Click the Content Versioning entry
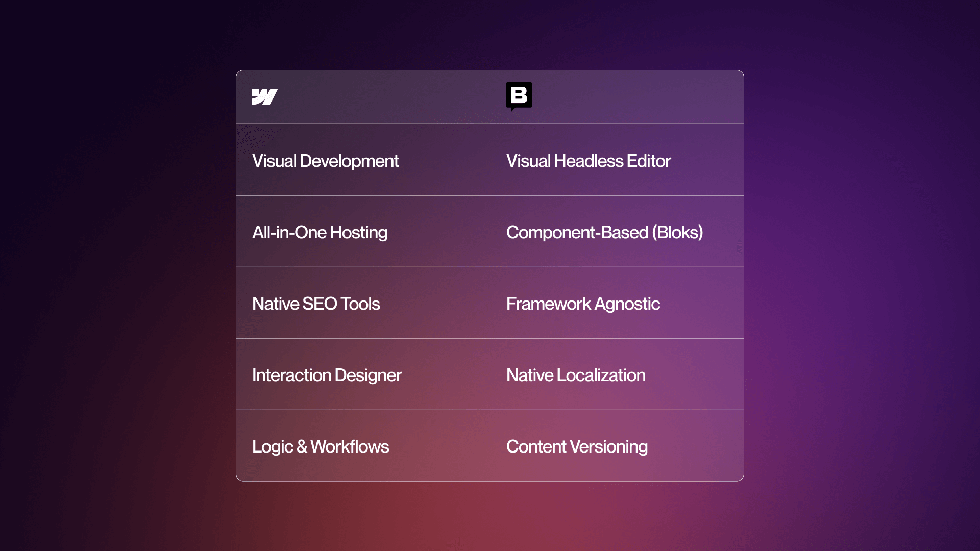Image resolution: width=980 pixels, height=551 pixels. pyautogui.click(x=576, y=446)
